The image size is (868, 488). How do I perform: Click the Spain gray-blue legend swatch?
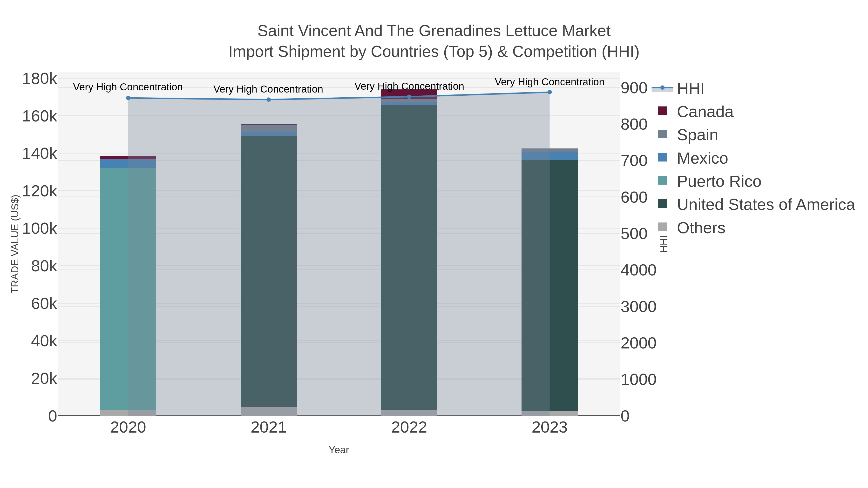663,134
